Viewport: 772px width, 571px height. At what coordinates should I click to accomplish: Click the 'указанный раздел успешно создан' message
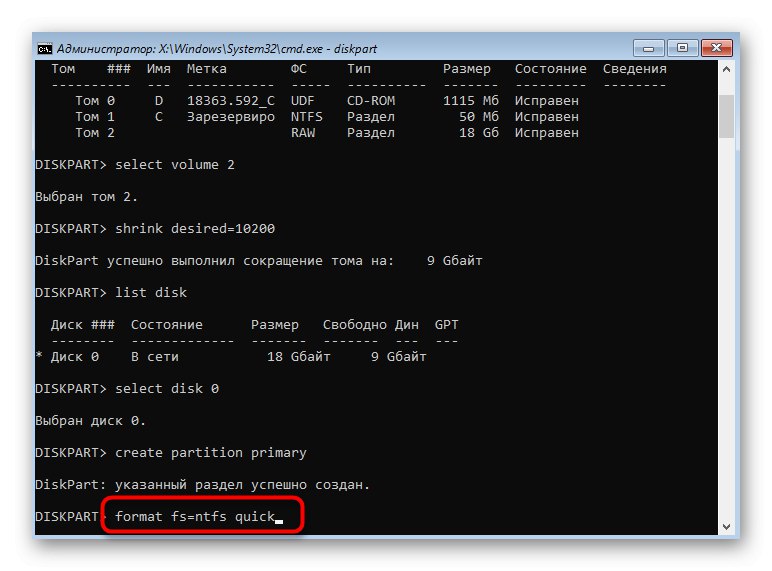click(x=242, y=485)
